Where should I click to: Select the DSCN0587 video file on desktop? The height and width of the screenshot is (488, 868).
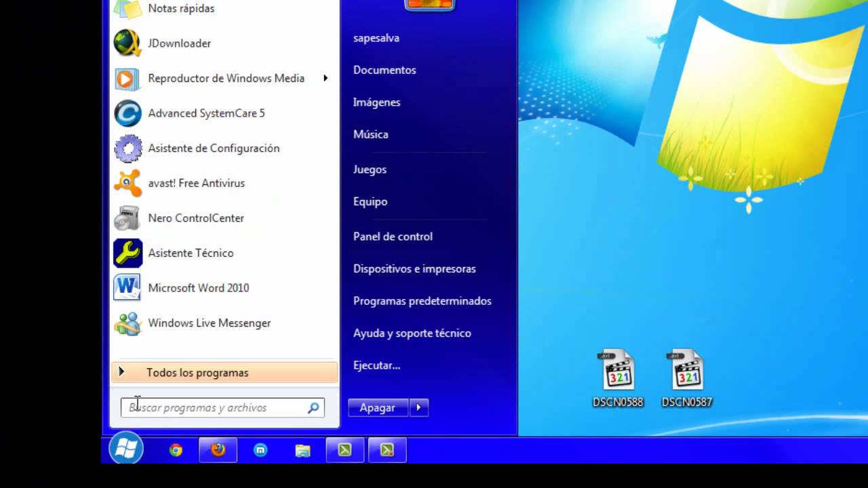tap(687, 378)
